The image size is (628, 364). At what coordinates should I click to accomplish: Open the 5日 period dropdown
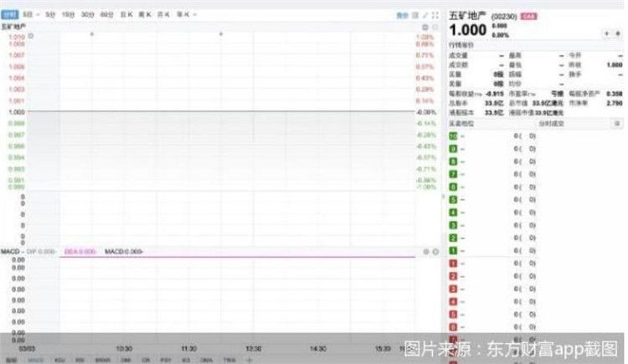tap(31, 15)
